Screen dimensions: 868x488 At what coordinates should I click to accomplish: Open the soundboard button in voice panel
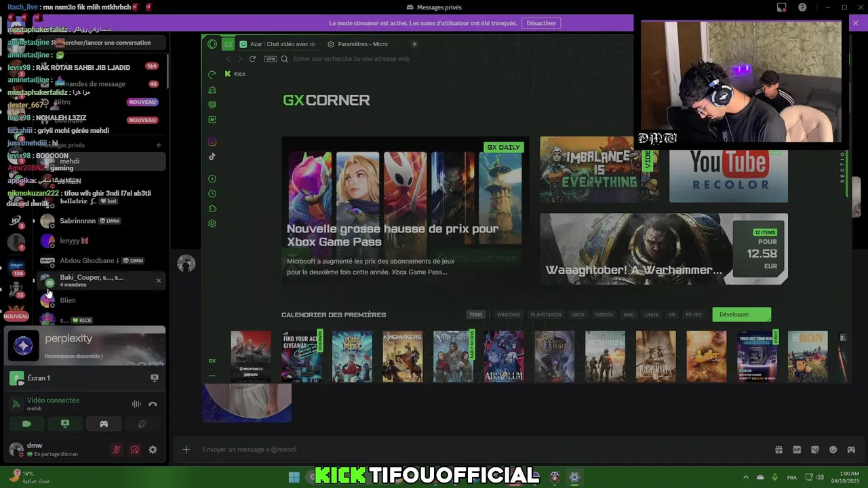click(142, 424)
